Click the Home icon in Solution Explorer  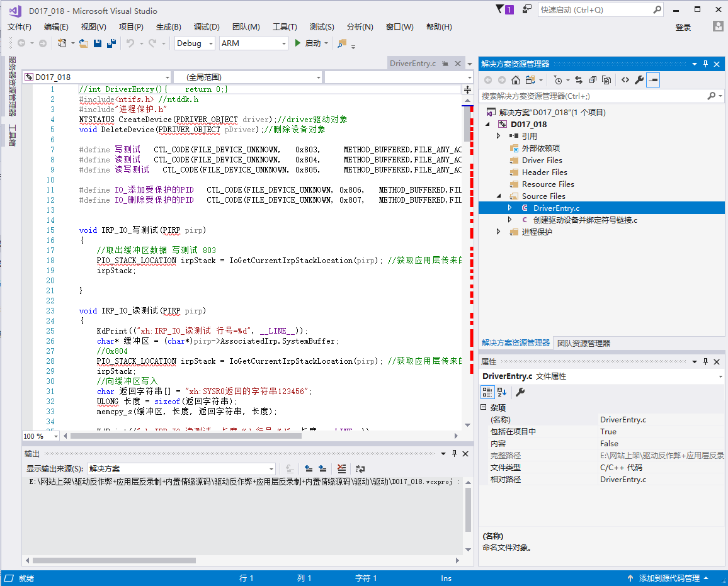click(x=515, y=80)
